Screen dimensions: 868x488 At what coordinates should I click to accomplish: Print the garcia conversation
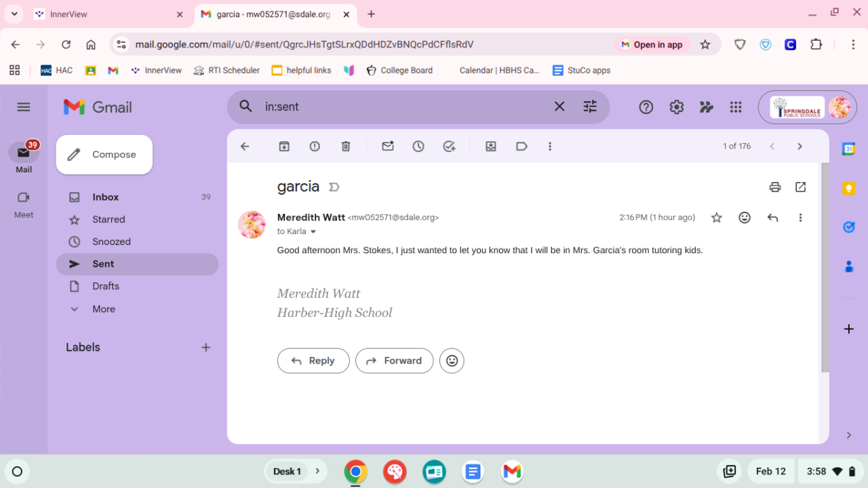[775, 187]
